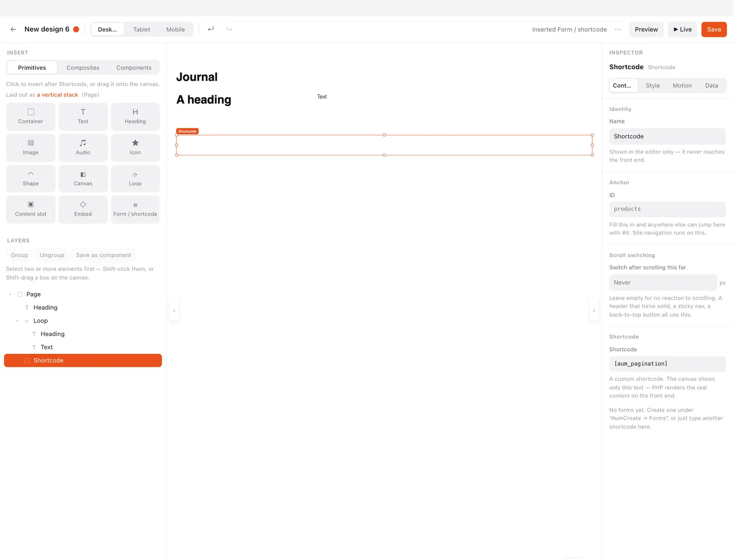Go back using the left arrow icon

coord(13,29)
